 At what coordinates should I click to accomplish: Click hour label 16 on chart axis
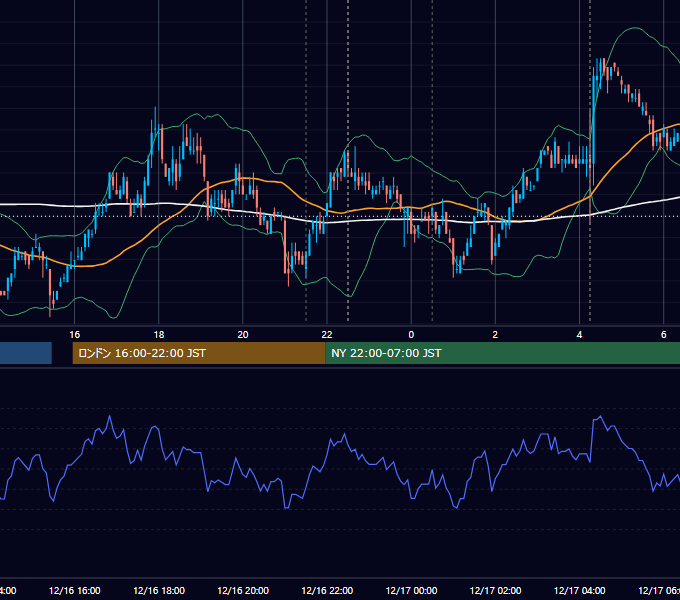[75, 335]
